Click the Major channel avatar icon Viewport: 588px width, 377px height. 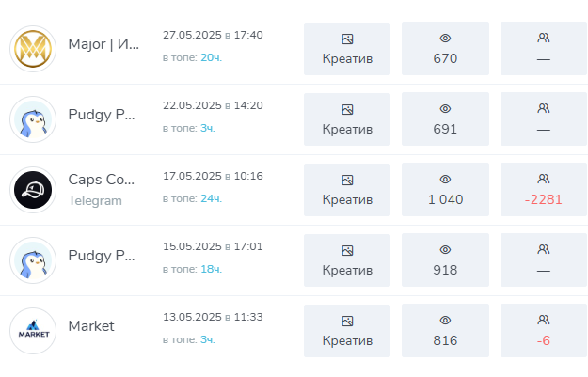[33, 49]
